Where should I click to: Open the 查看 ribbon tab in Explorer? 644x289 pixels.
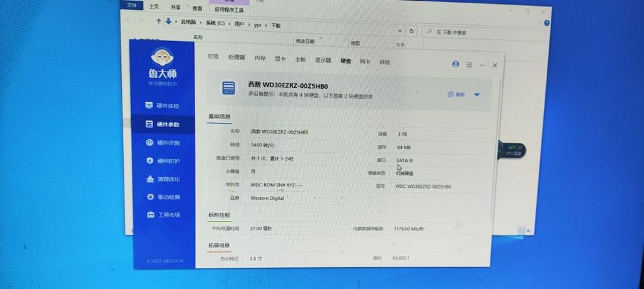coord(197,8)
